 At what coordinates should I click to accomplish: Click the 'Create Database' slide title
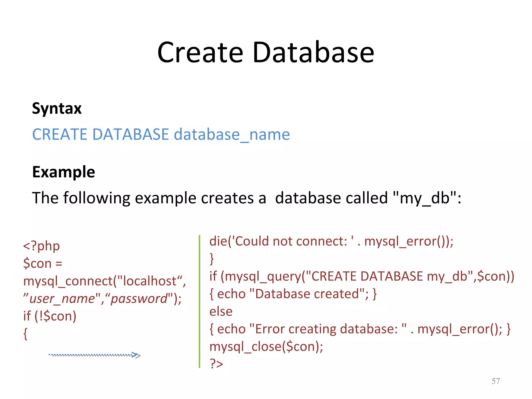coord(266,52)
